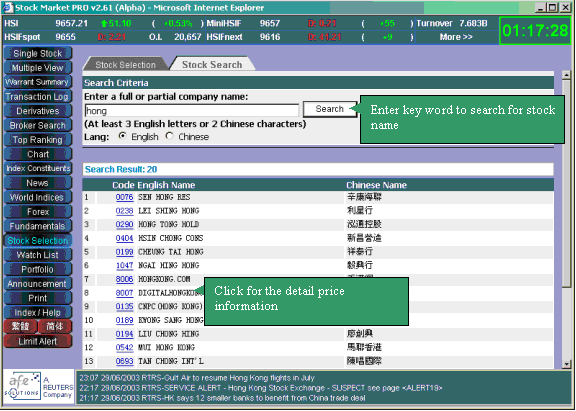The image size is (576, 411).
Task: Select the English language radio button
Action: coord(122,136)
